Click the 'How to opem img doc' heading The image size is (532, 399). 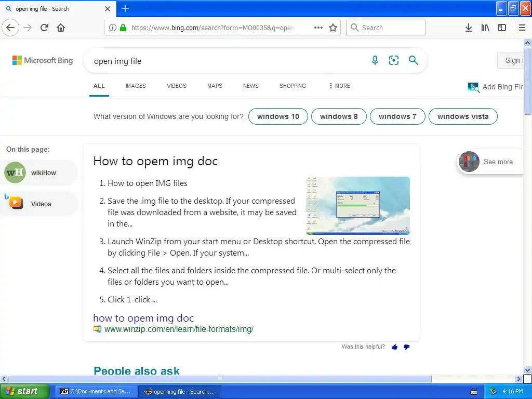(x=155, y=161)
